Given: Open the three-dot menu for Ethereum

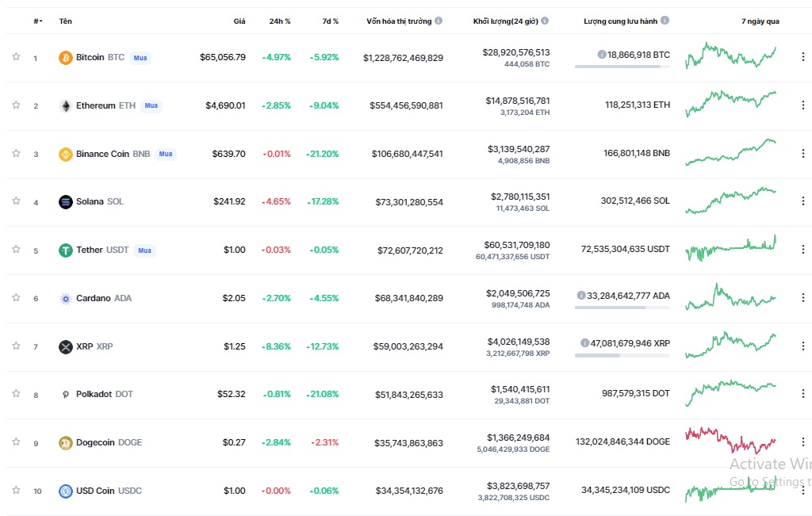Looking at the screenshot, I should click(802, 105).
